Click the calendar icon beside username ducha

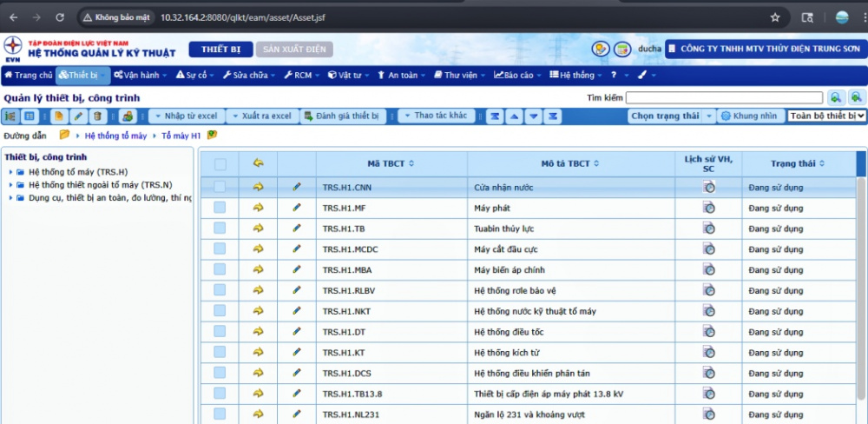pyautogui.click(x=621, y=50)
